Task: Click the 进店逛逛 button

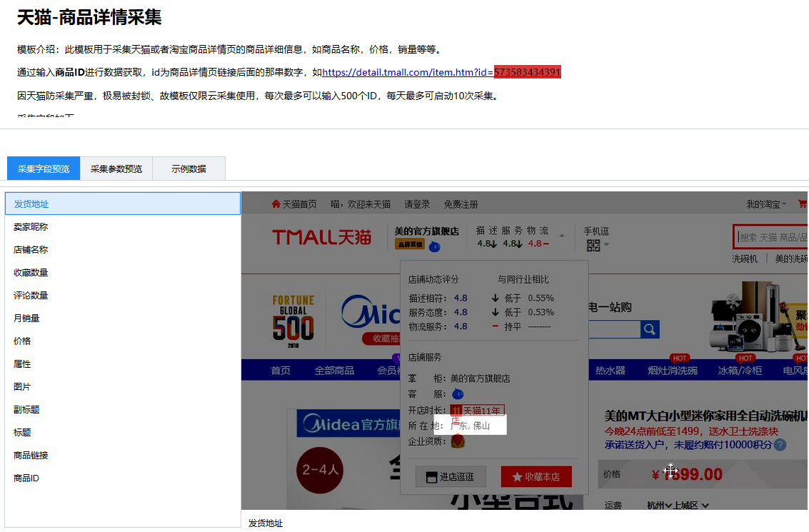Action: pos(451,477)
